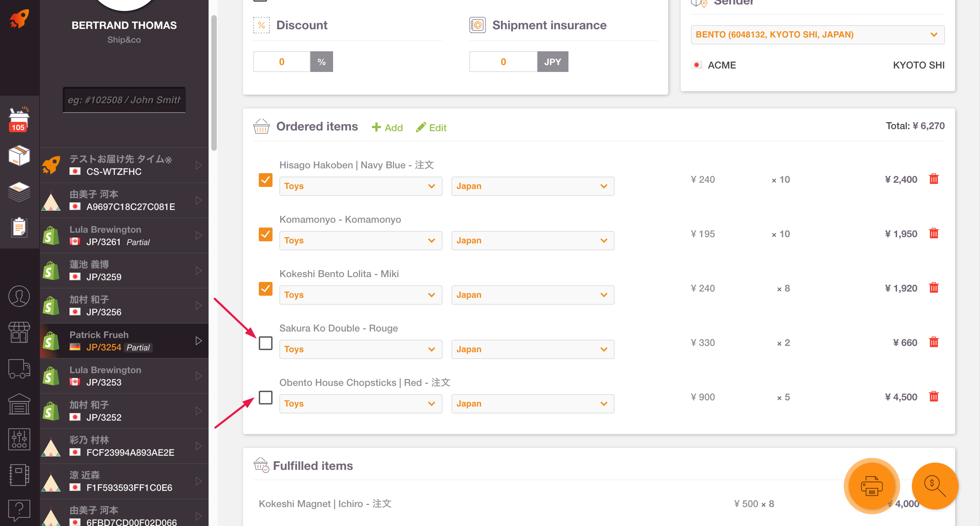Delete the Sakura Ko Double item
The height and width of the screenshot is (526, 980).
[934, 342]
